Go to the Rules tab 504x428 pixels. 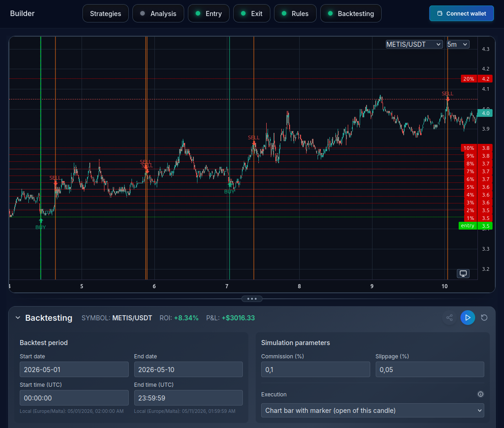click(x=295, y=13)
